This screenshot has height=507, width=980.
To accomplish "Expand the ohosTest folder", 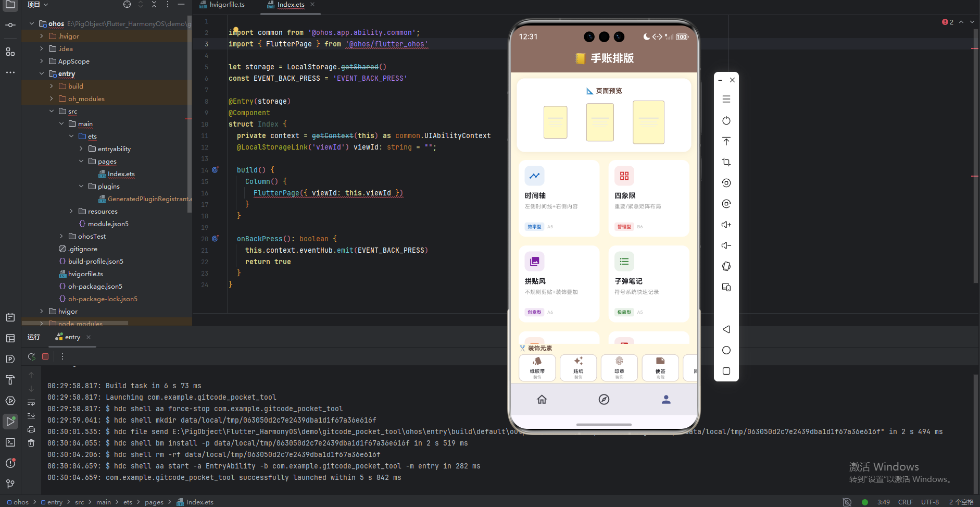I will click(61, 237).
